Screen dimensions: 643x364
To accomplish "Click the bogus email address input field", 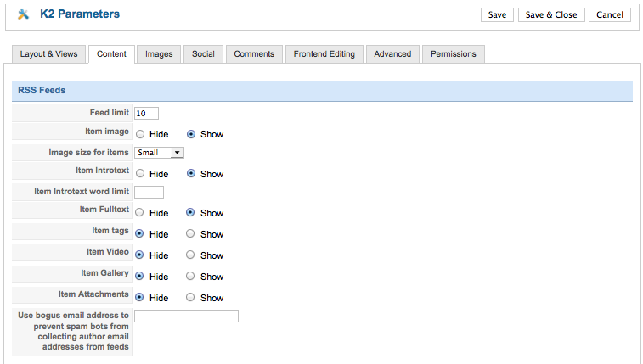I will [x=186, y=316].
